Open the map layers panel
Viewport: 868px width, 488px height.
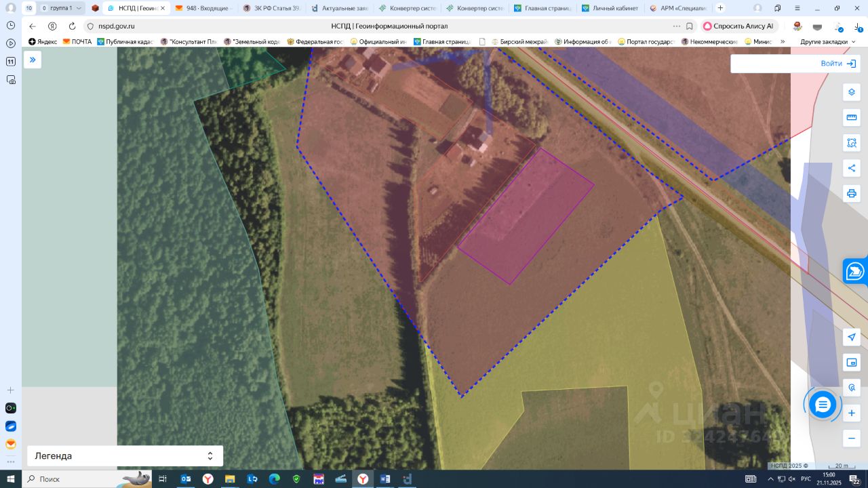852,92
